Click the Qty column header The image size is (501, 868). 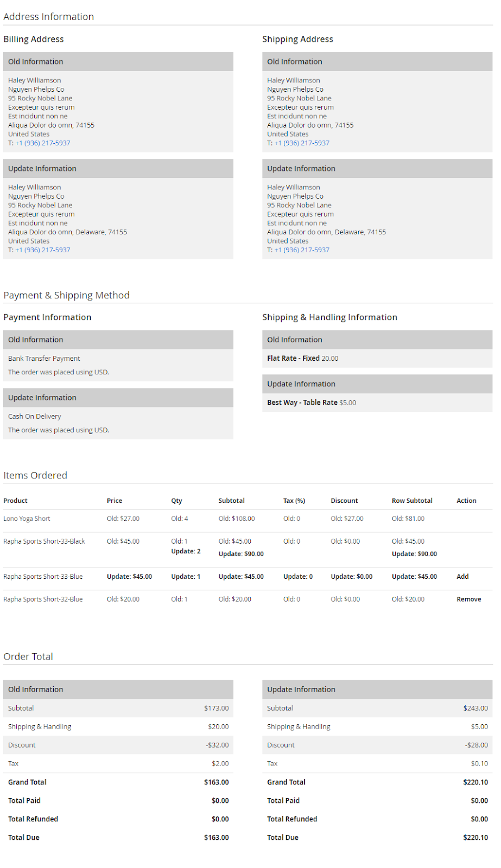click(x=176, y=501)
